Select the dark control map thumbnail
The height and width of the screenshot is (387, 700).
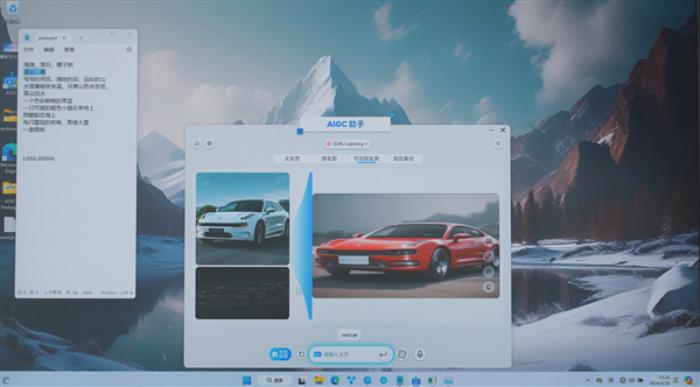coord(242,293)
